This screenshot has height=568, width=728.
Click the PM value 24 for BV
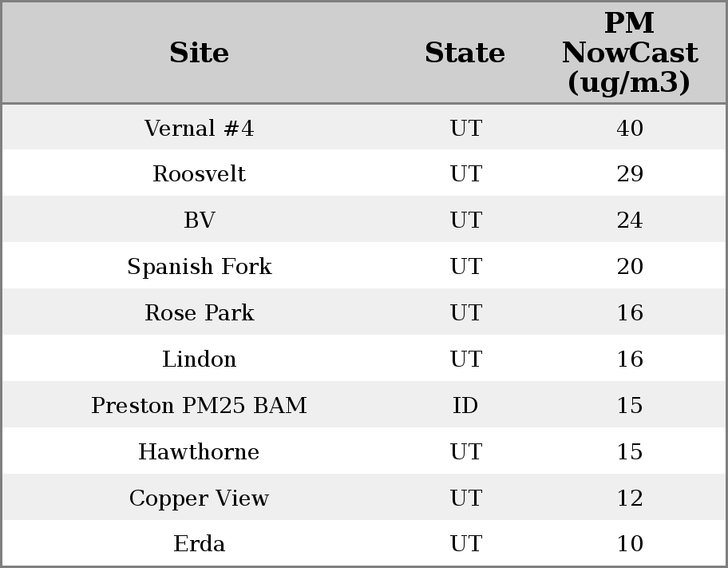(x=629, y=220)
